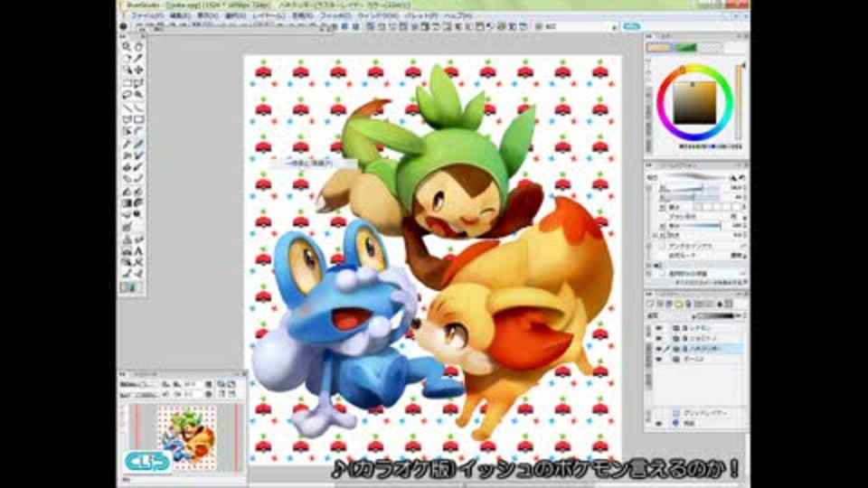Click the yellow new folder icon in layers panel
Screen dimensions: 868x488
679,304
